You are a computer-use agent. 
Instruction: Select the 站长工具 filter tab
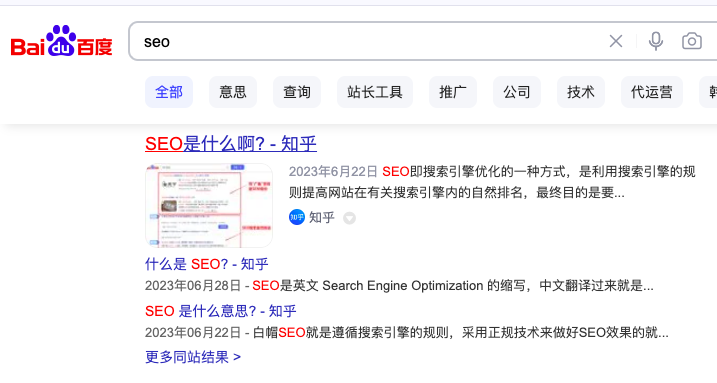(x=375, y=92)
